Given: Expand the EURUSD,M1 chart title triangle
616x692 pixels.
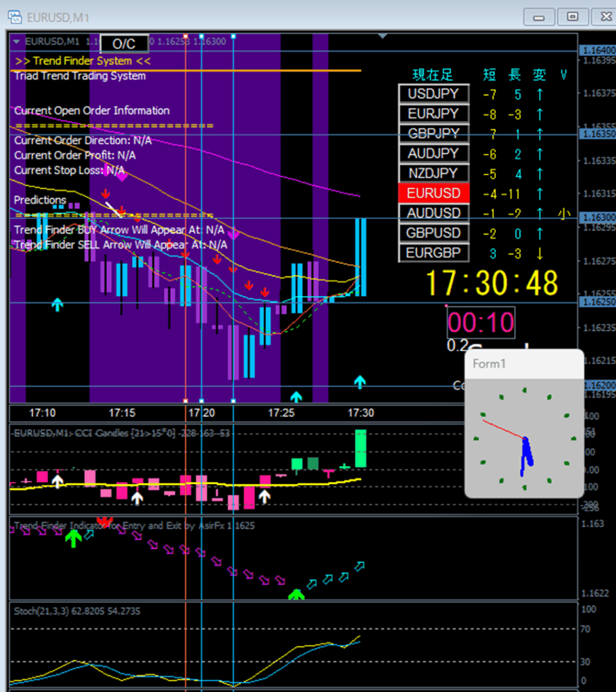Looking at the screenshot, I should (x=16, y=41).
